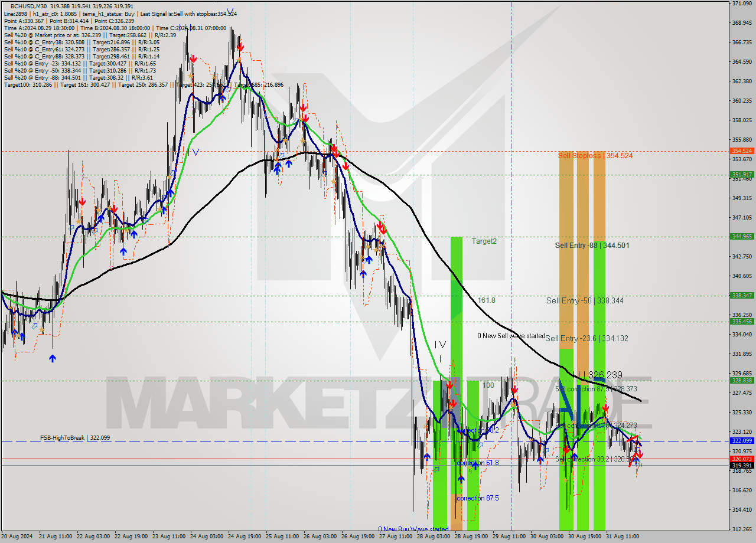756x543 pixels.
Task: Click the 360.235 price axis label
Action: tap(741, 101)
